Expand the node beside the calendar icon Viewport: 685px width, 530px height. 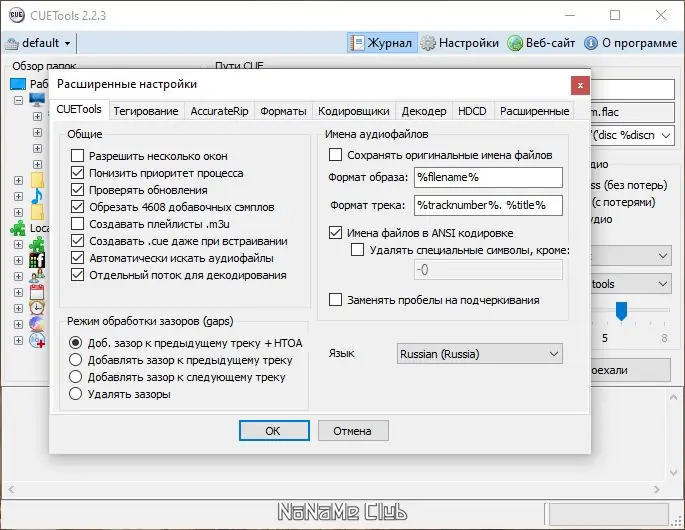coord(18,292)
